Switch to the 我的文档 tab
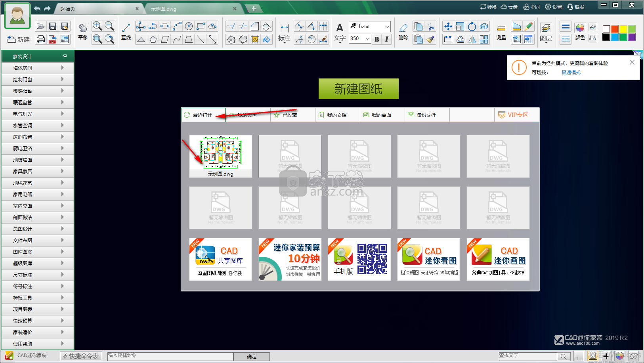 [338, 115]
